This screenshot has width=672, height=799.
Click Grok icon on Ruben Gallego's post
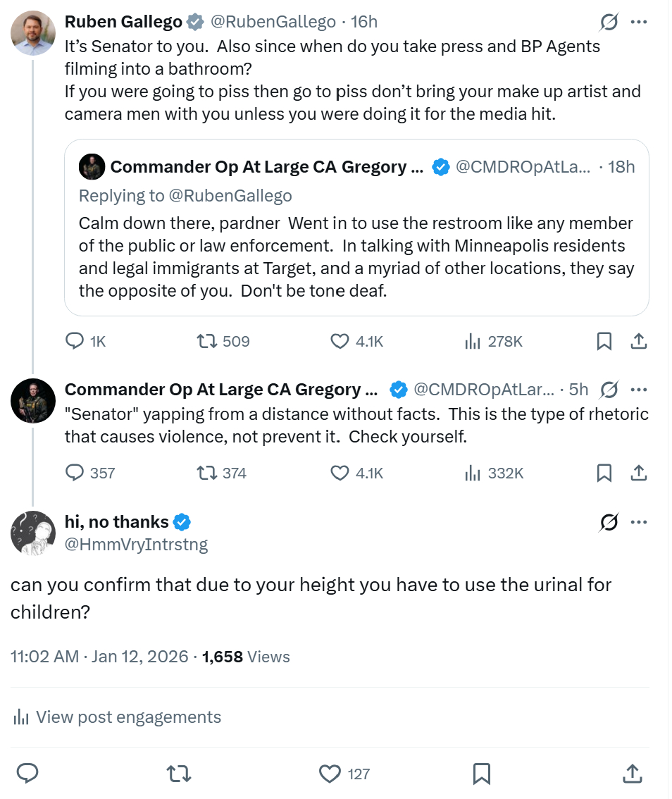tap(609, 23)
